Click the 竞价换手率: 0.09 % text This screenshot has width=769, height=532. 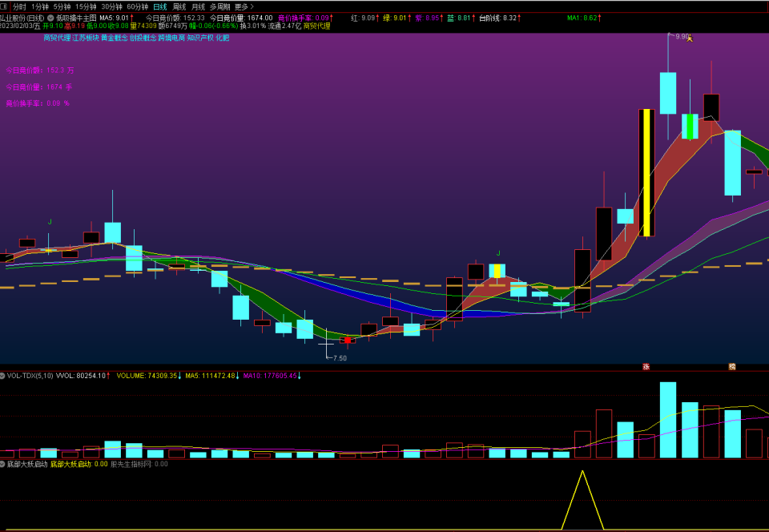coord(38,103)
